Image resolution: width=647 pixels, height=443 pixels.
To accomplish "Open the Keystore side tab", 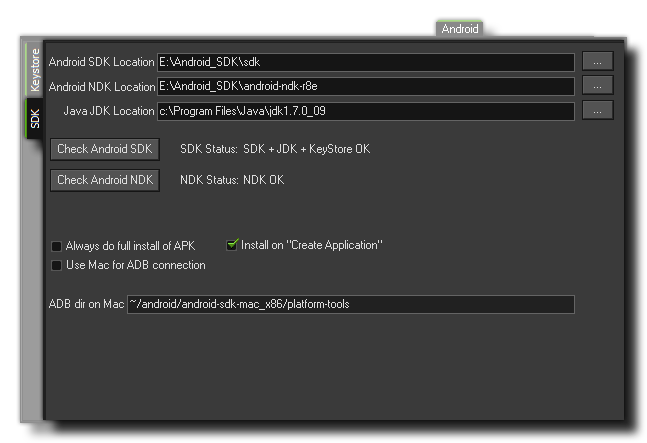I will 34,69.
